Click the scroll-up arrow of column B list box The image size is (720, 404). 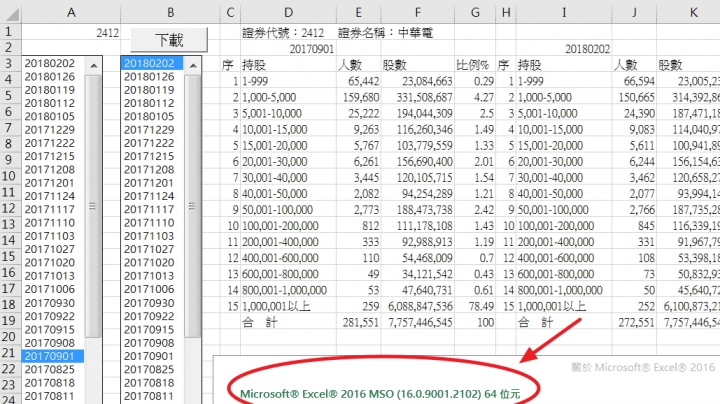pos(193,66)
